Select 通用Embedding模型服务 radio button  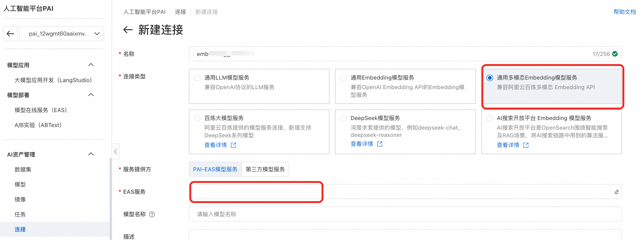point(344,78)
